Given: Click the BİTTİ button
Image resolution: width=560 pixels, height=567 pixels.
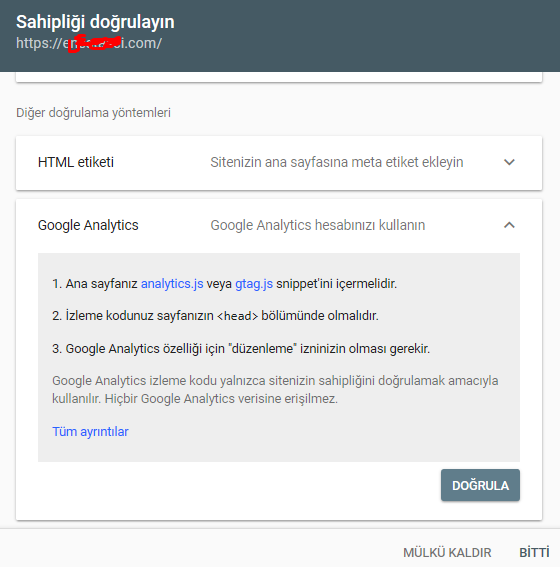Looking at the screenshot, I should point(534,553).
